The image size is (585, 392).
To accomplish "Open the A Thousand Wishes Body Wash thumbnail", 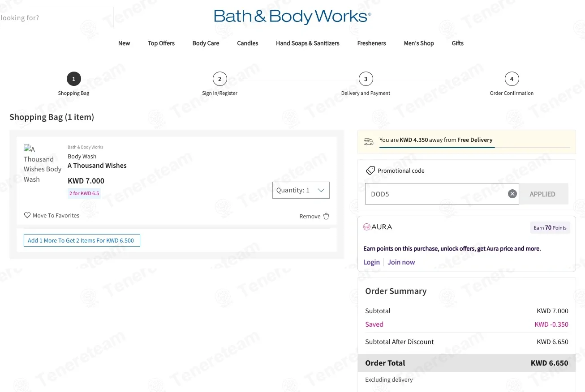I will pyautogui.click(x=43, y=164).
